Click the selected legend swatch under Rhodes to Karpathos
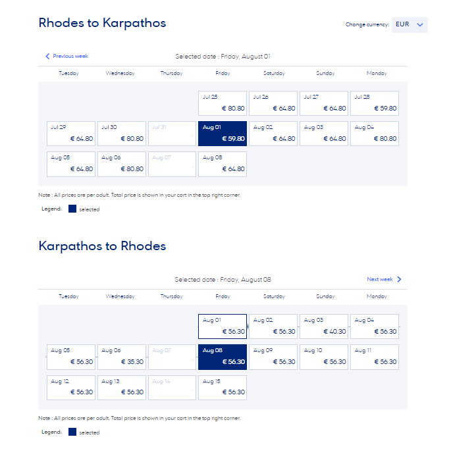This screenshot has width=476, height=468. (x=72, y=209)
